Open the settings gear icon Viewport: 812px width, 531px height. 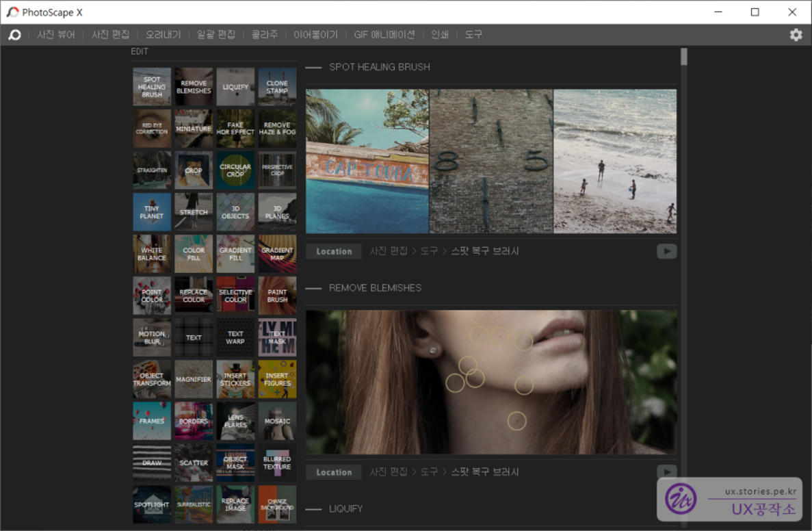[x=796, y=35]
